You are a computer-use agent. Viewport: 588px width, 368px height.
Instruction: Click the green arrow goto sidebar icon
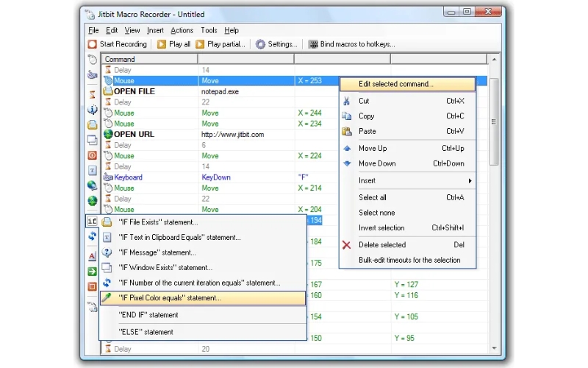tap(93, 272)
